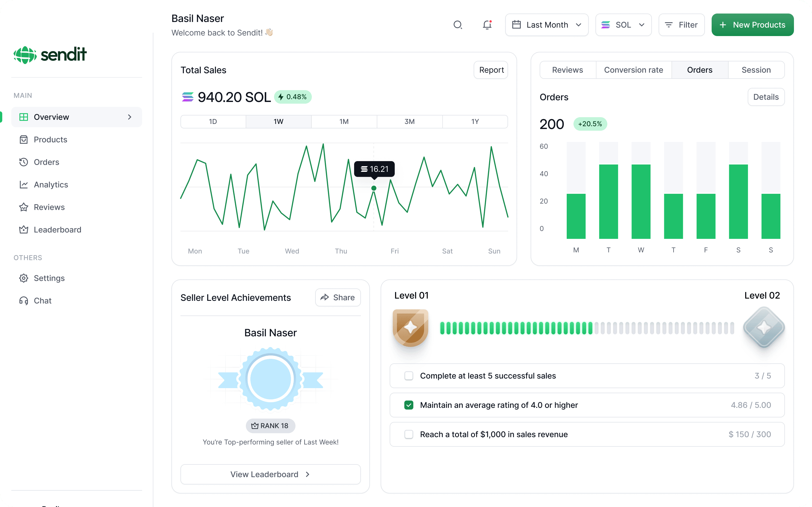812x507 pixels.
Task: Open Settings gear in sidebar
Action: (23, 278)
